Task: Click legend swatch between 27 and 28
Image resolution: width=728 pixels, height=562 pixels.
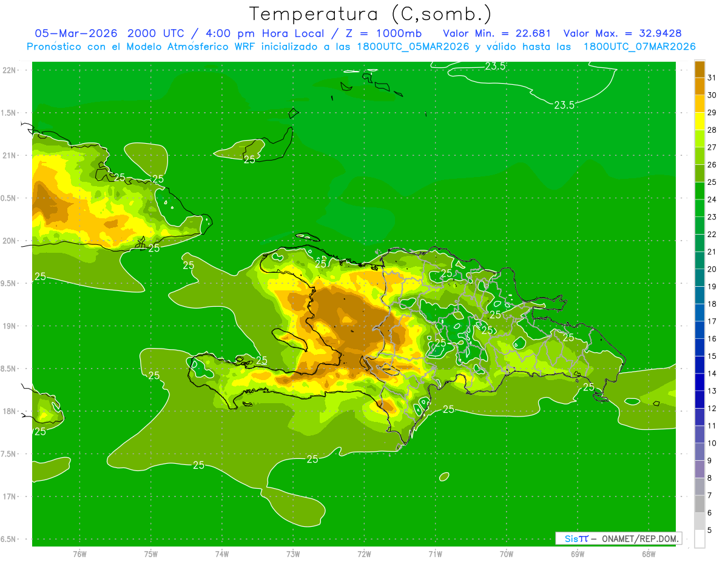Action: pyautogui.click(x=699, y=139)
